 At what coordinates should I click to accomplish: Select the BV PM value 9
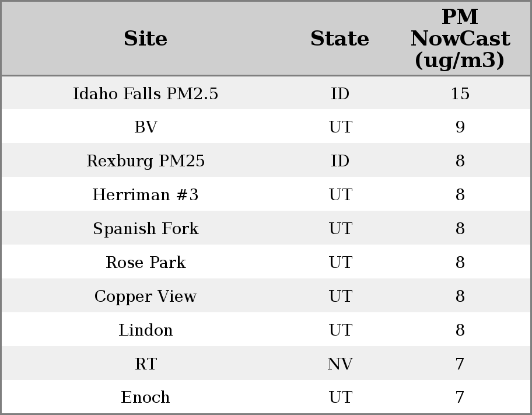pos(460,127)
